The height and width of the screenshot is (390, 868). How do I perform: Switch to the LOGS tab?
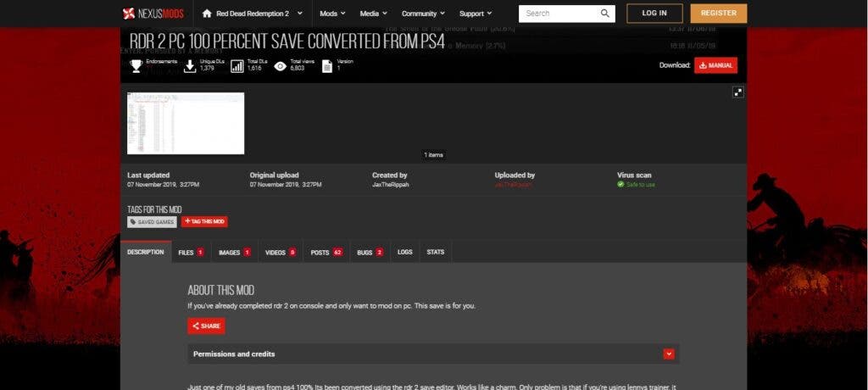404,252
